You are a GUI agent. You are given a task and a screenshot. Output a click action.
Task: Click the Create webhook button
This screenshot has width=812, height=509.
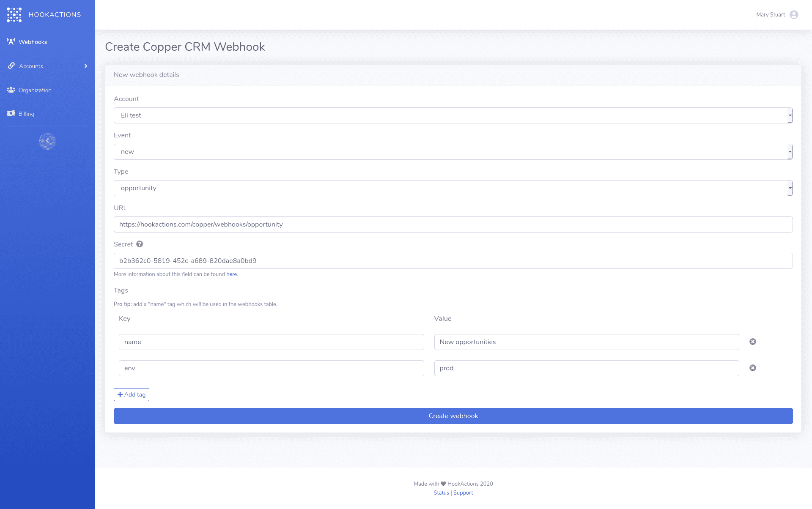453,416
